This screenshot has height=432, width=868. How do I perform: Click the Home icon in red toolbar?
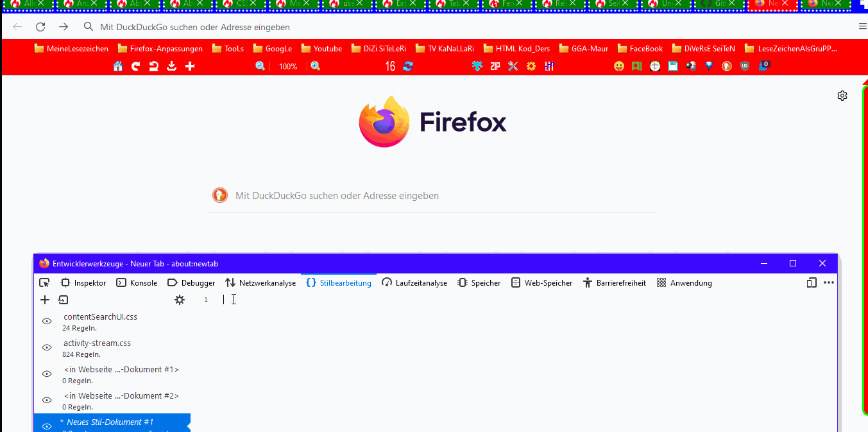[x=118, y=66]
